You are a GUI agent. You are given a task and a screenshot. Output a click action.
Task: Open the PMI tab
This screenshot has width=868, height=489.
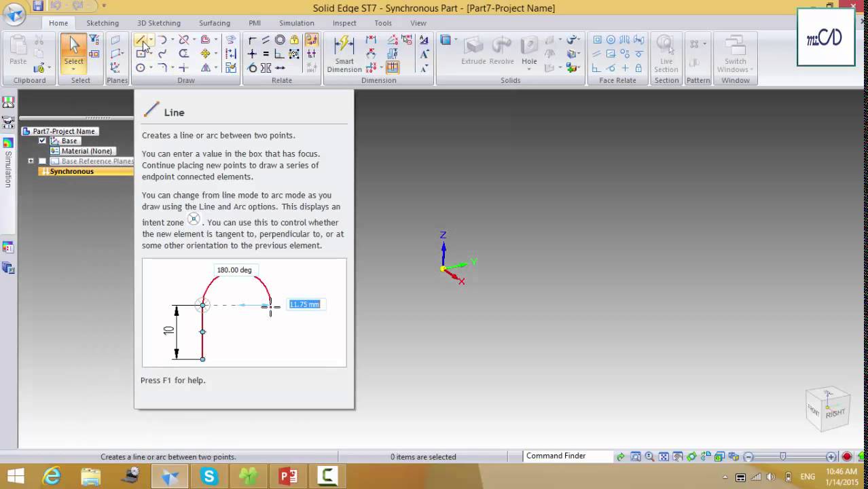point(255,23)
